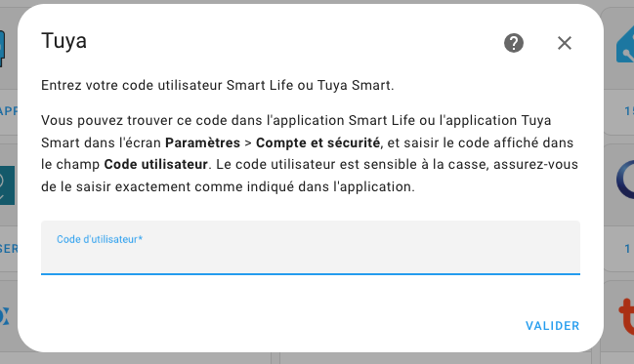This screenshot has width=634, height=364.
Task: Click the bold Paramètres text
Action: [202, 142]
